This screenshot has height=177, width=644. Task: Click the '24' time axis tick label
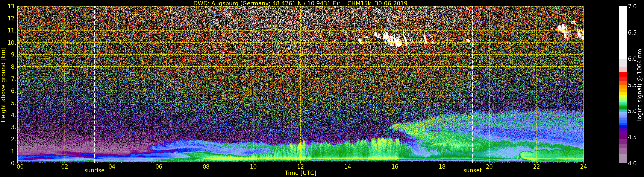(583, 167)
